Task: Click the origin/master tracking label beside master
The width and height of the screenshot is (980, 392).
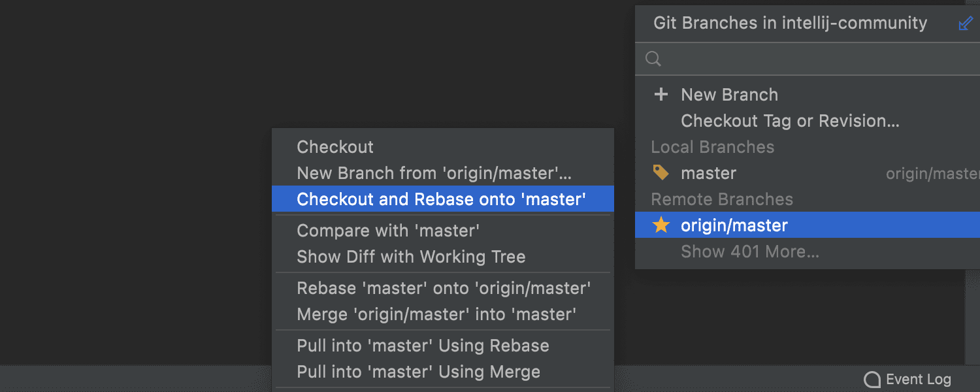Action: pyautogui.click(x=933, y=174)
